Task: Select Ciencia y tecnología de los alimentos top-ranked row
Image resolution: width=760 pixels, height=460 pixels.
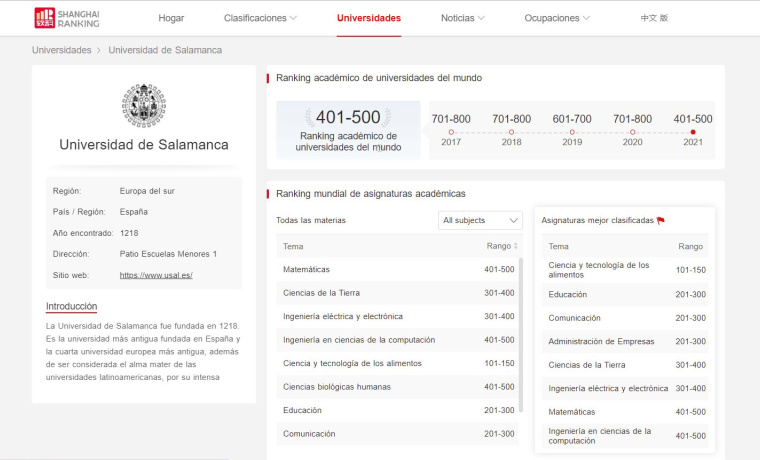Action: pos(624,270)
